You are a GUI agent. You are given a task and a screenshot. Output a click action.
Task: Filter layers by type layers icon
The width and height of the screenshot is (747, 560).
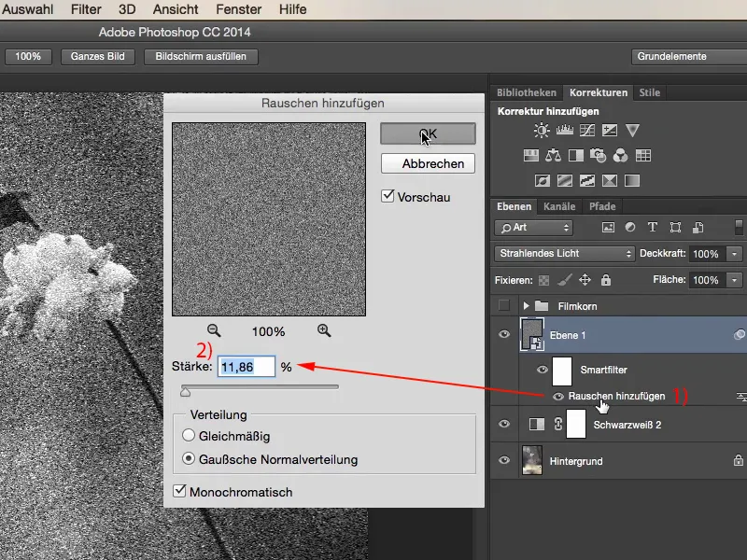click(653, 227)
